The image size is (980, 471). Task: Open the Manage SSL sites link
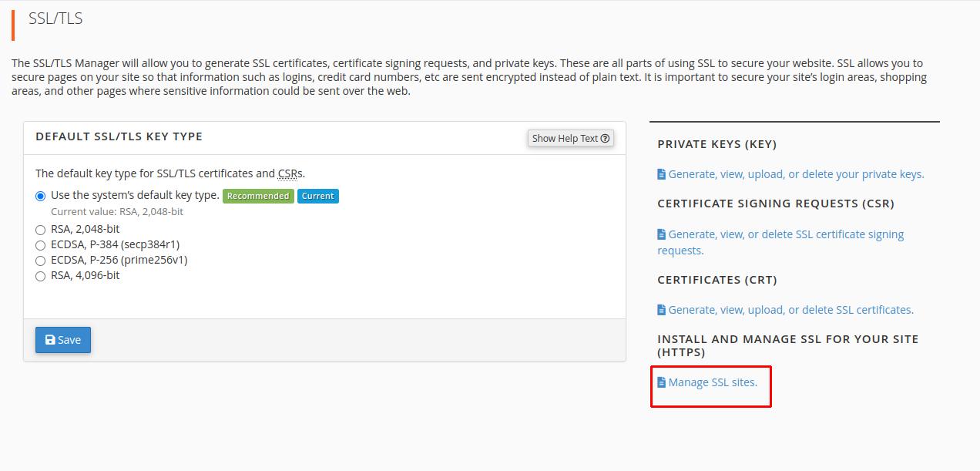click(x=713, y=382)
